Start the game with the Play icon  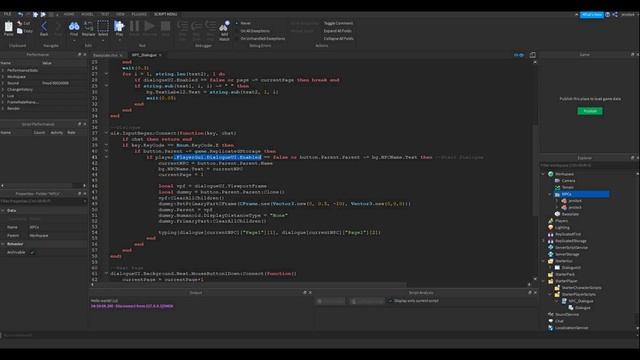point(119,27)
